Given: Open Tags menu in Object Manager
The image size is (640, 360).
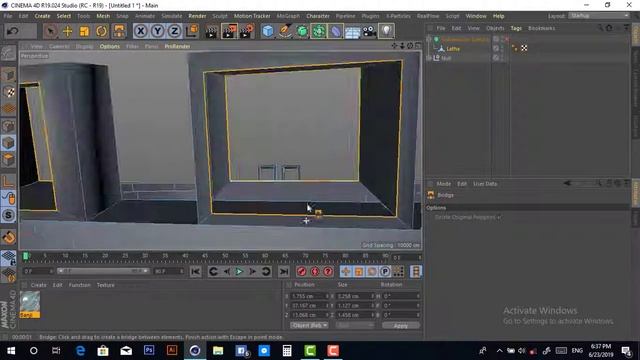Looking at the screenshot, I should (516, 28).
